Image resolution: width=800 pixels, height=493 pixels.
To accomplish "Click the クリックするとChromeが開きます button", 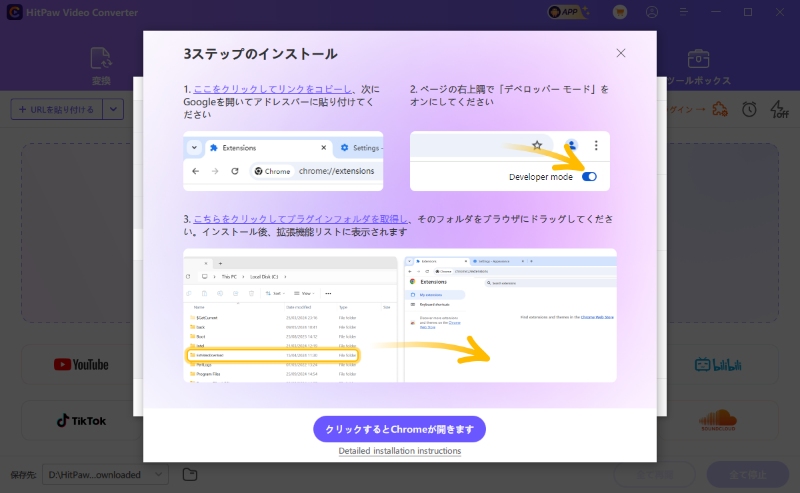I will click(x=399, y=429).
